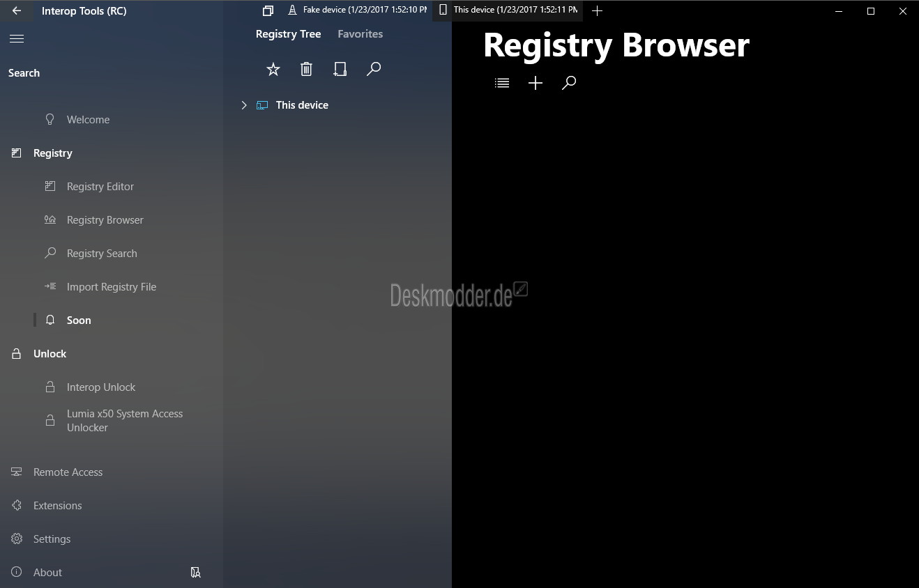Open Import Registry File
The image size is (919, 588).
(112, 287)
